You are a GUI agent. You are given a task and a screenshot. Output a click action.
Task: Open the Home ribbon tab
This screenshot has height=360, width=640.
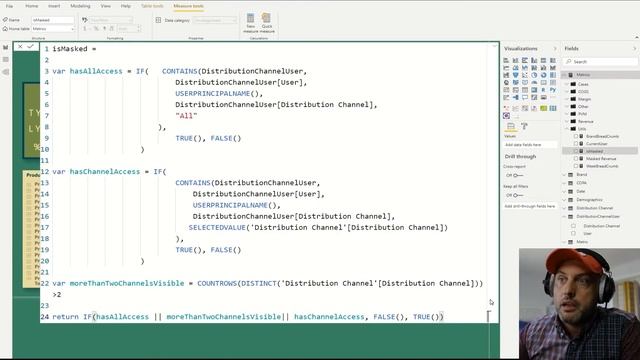pyautogui.click(x=31, y=6)
